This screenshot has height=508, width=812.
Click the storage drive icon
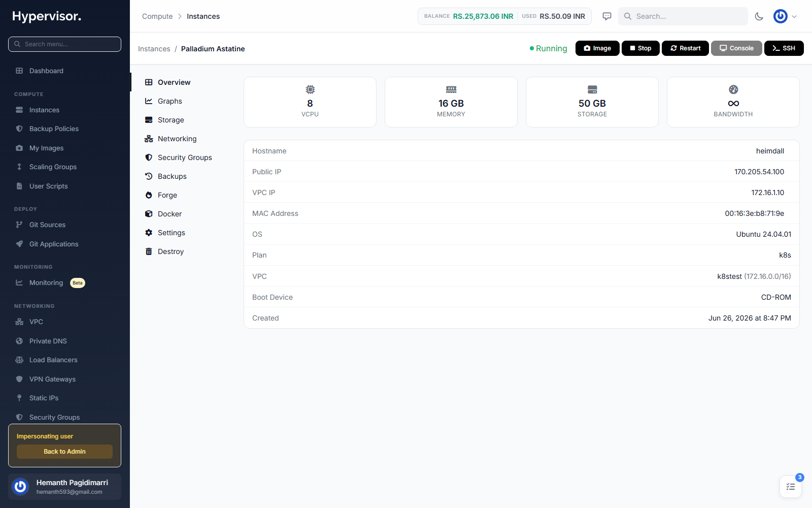tap(592, 89)
